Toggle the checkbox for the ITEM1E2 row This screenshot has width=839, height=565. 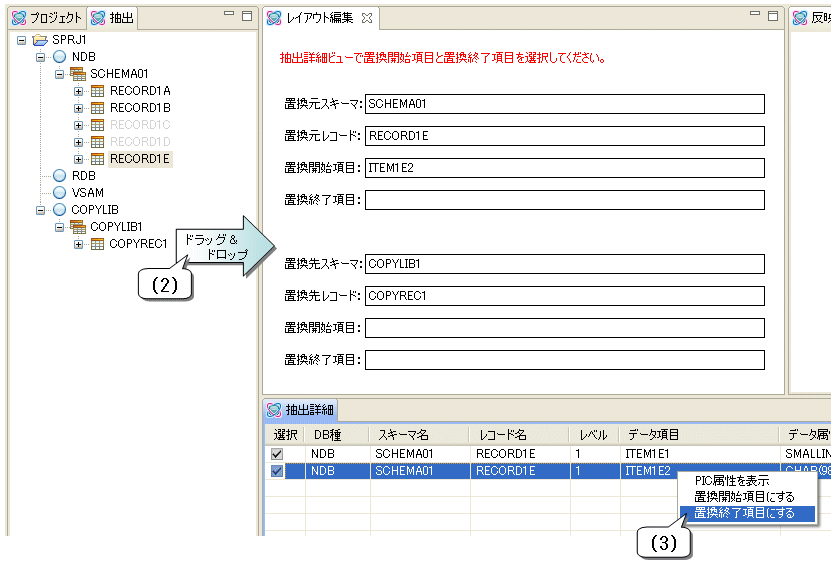pyautogui.click(x=276, y=471)
